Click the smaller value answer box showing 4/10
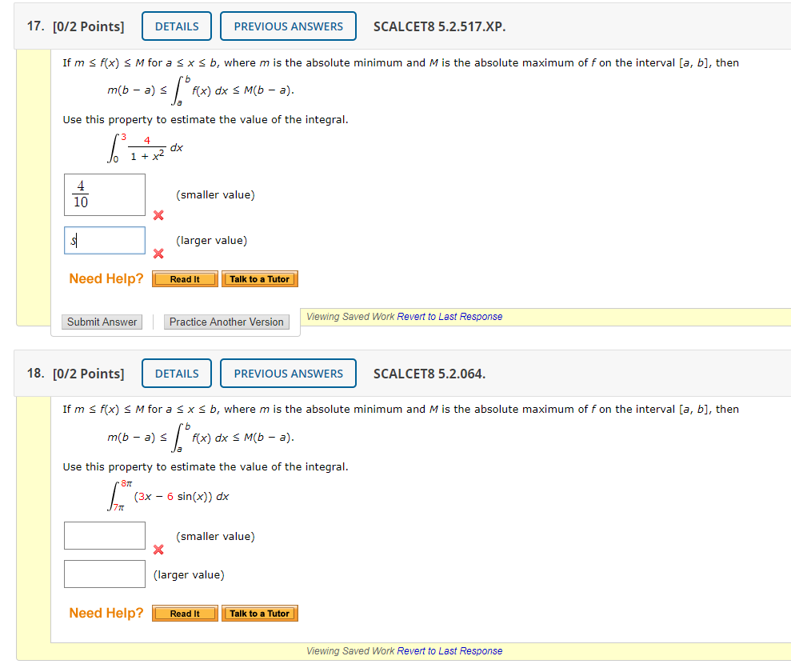The height and width of the screenshot is (672, 791). pos(104,194)
